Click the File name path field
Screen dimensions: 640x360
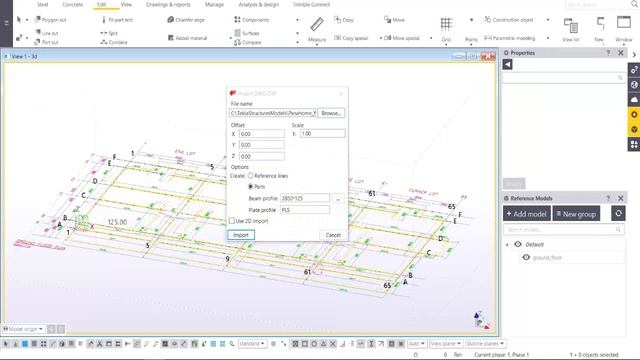[x=273, y=113]
